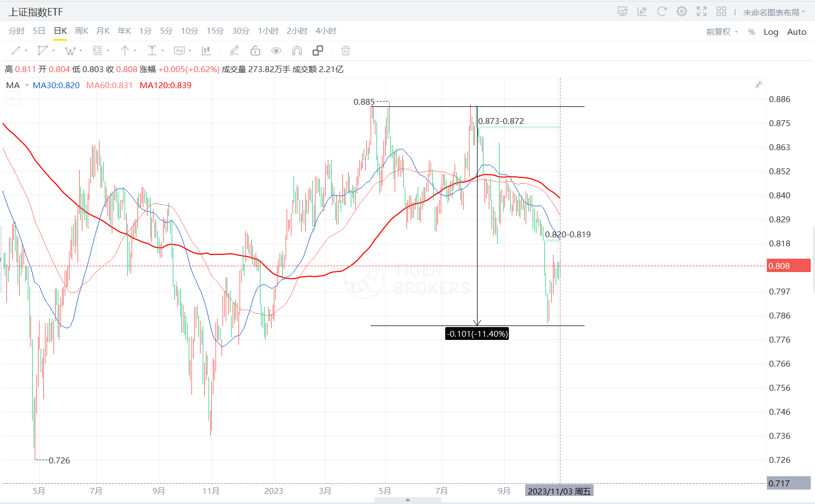
Task: Switch to the 10分 timeframe
Action: tap(189, 31)
